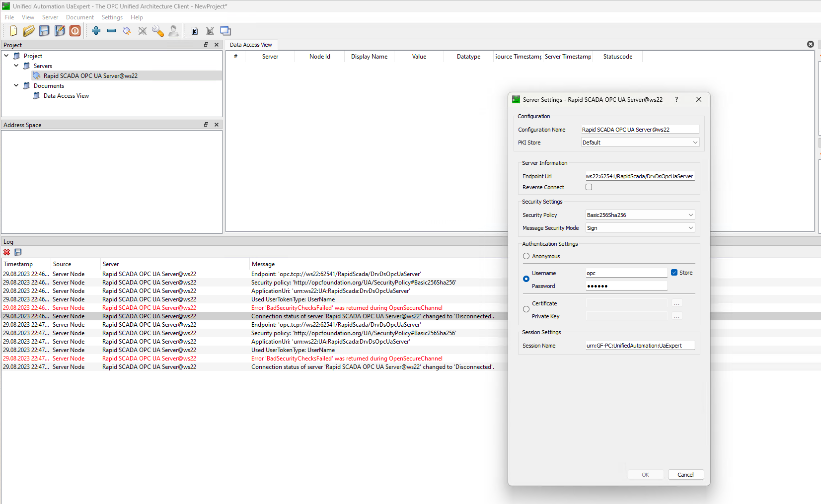The height and width of the screenshot is (504, 821).
Task: Switch to the Data Access View tab
Action: [x=251, y=45]
